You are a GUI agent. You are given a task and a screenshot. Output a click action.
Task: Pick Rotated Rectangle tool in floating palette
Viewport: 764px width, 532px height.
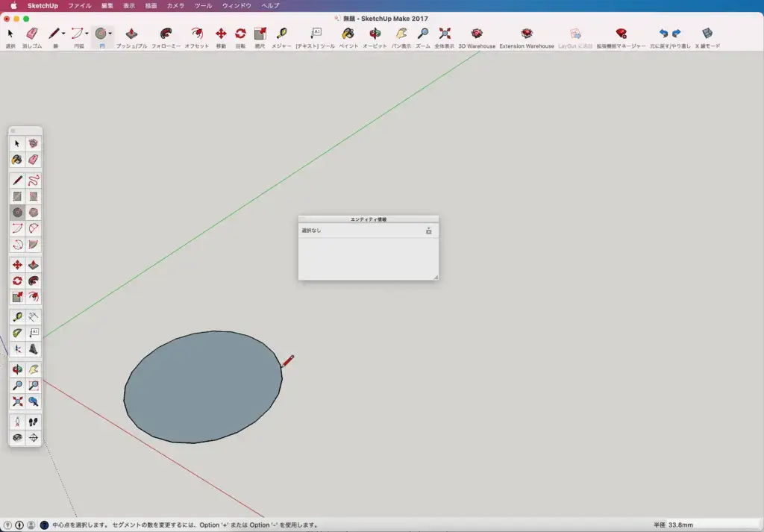click(x=33, y=196)
